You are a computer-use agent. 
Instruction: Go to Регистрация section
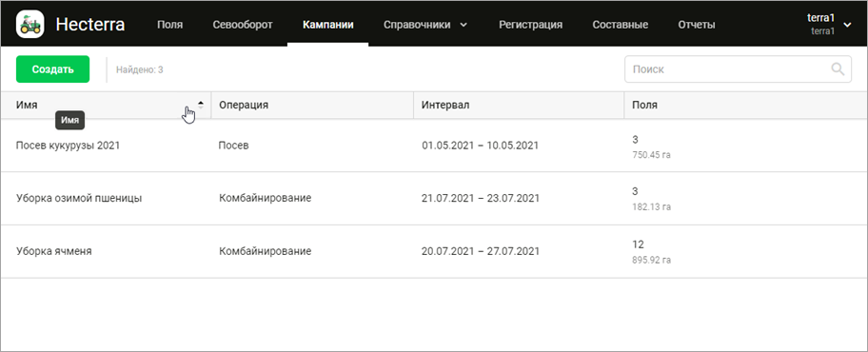tap(530, 25)
